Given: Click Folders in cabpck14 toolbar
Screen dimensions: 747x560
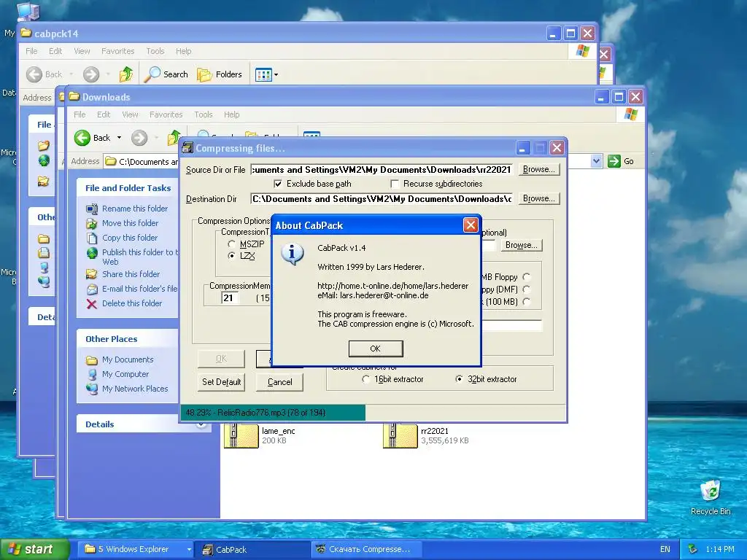Looking at the screenshot, I should click(x=220, y=74).
